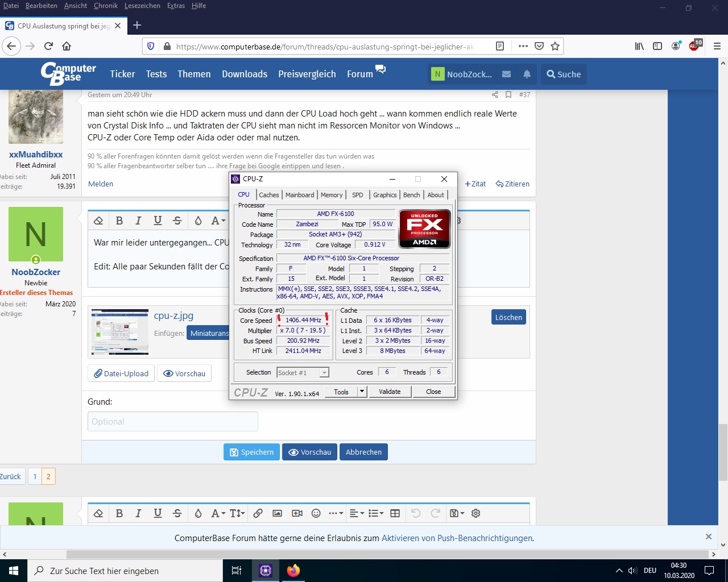Open text color picker in lower editor

tap(198, 513)
